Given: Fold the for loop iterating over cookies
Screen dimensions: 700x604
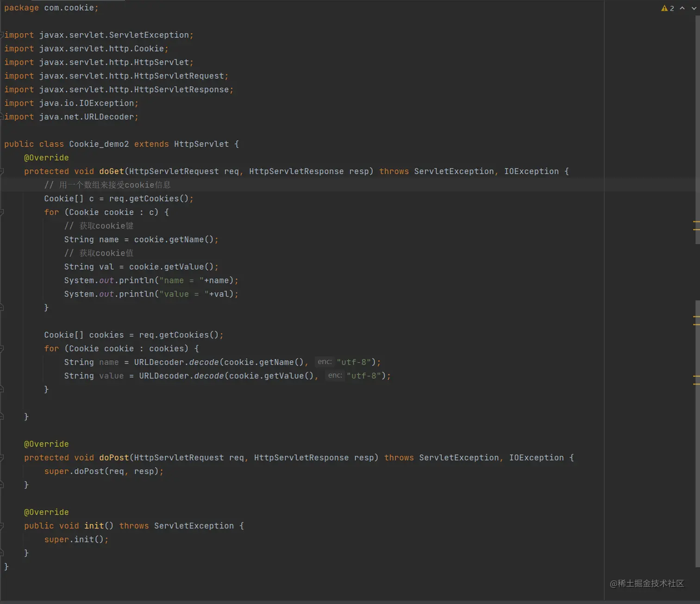Looking at the screenshot, I should [2, 349].
